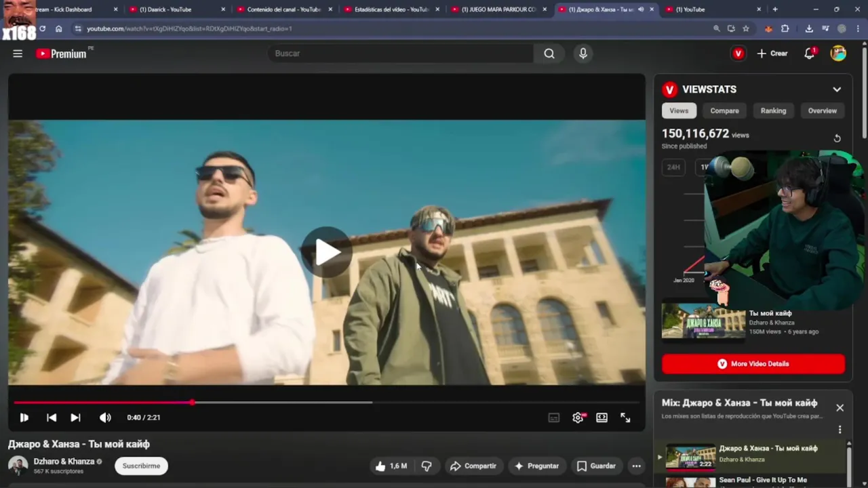868x488 pixels.
Task: Select Джаро & Ханза playlist item
Action: (751, 455)
